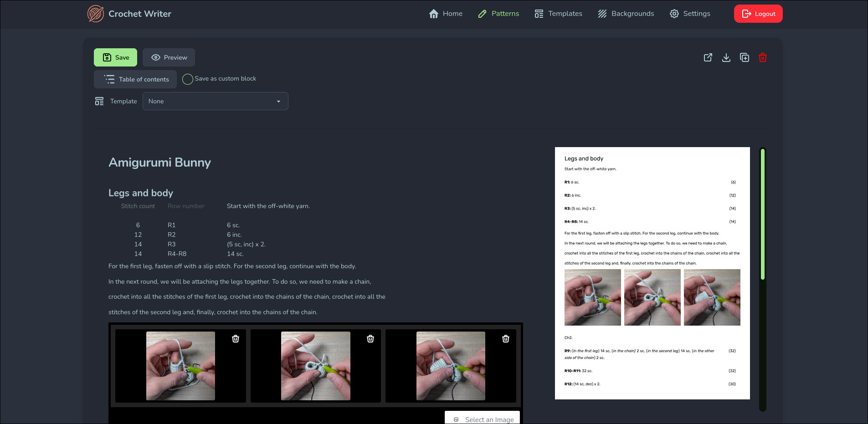Viewport: 868px width, 424px height.
Task: Click the pencil icon beside Patterns
Action: [x=483, y=14]
